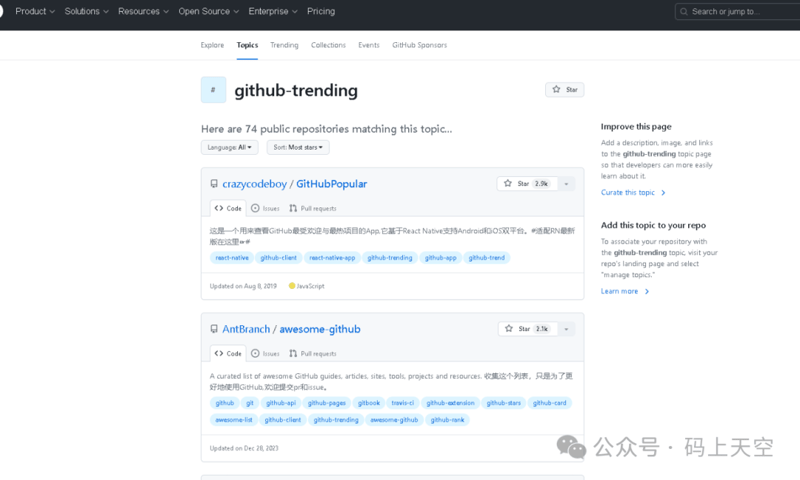800x480 pixels.
Task: Go to the Pricing page
Action: pos(321,11)
